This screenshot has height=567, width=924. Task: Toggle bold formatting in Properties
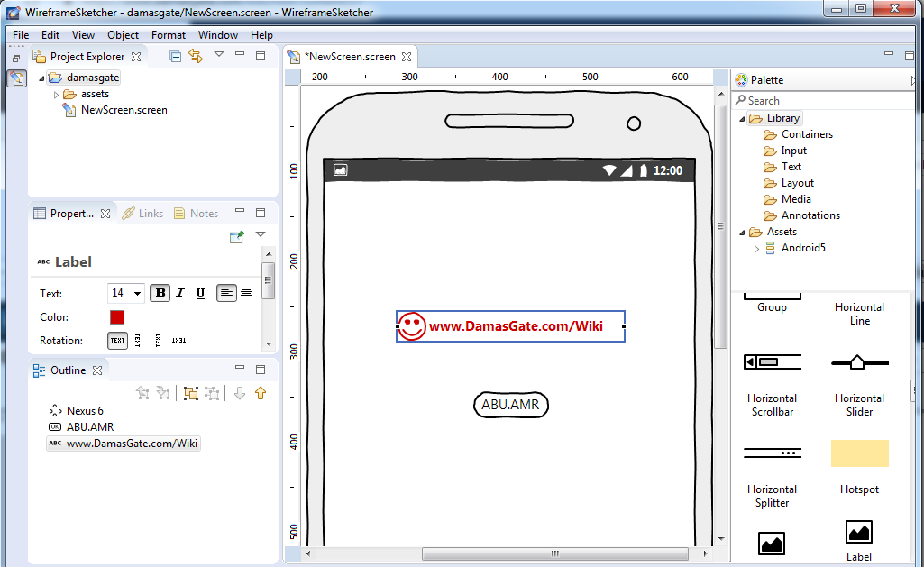160,293
